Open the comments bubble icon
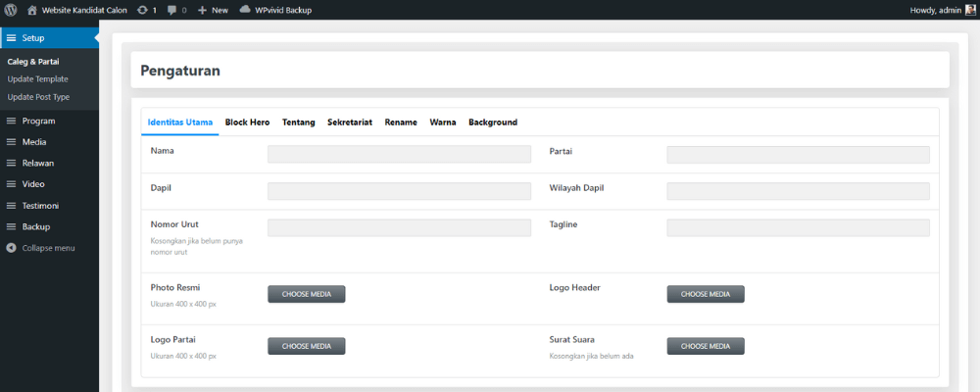980x392 pixels. pyautogui.click(x=172, y=10)
